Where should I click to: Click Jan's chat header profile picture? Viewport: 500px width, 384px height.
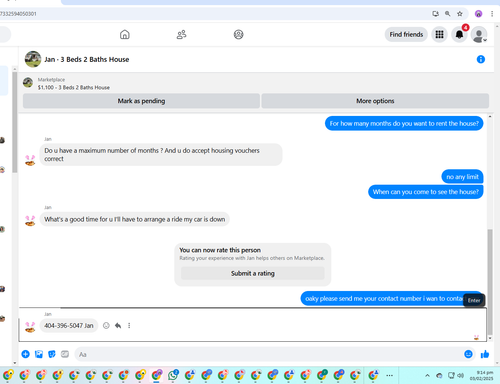(33, 59)
